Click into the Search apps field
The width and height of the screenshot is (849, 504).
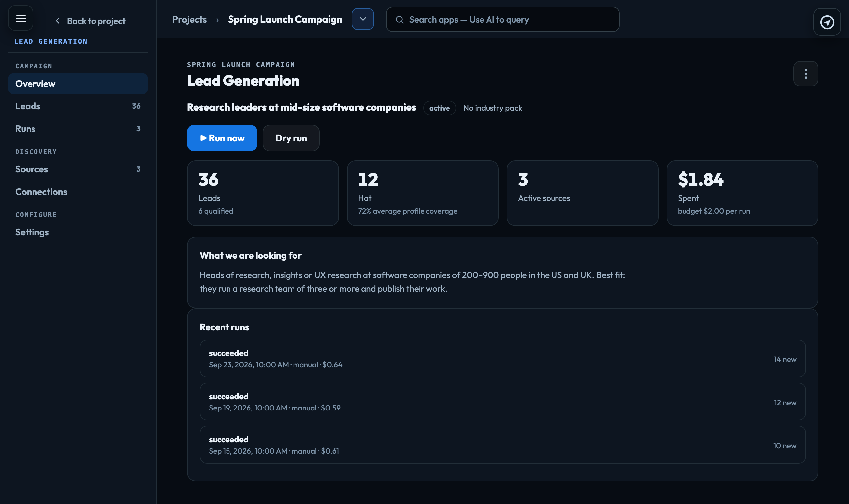503,19
